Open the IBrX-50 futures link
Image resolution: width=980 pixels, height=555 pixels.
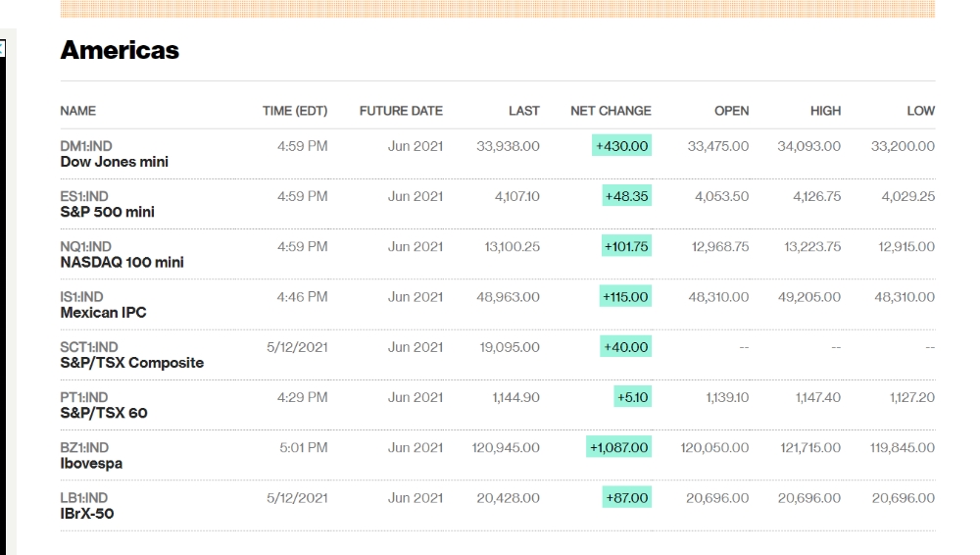click(87, 514)
